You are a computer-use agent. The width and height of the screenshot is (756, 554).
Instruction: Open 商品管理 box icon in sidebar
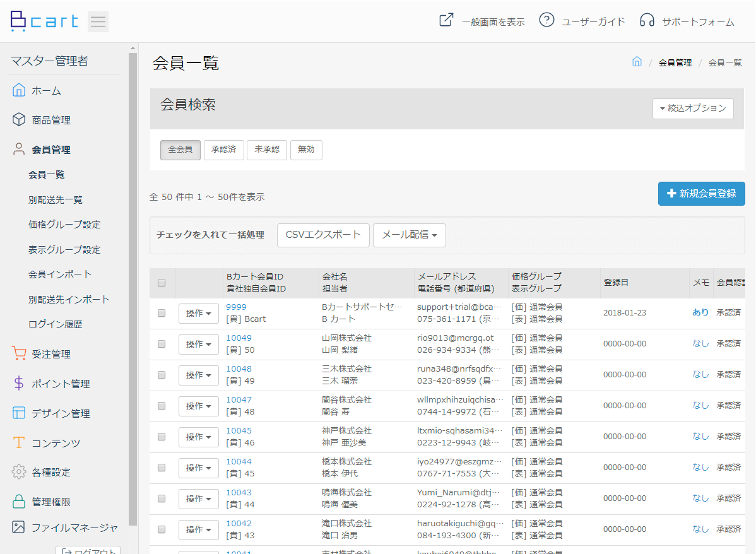(19, 120)
